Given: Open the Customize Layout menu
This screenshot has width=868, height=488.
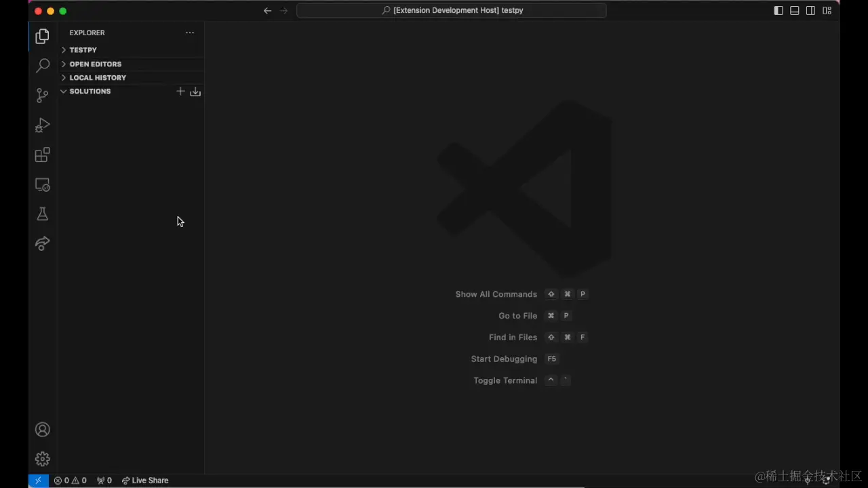Looking at the screenshot, I should (827, 10).
